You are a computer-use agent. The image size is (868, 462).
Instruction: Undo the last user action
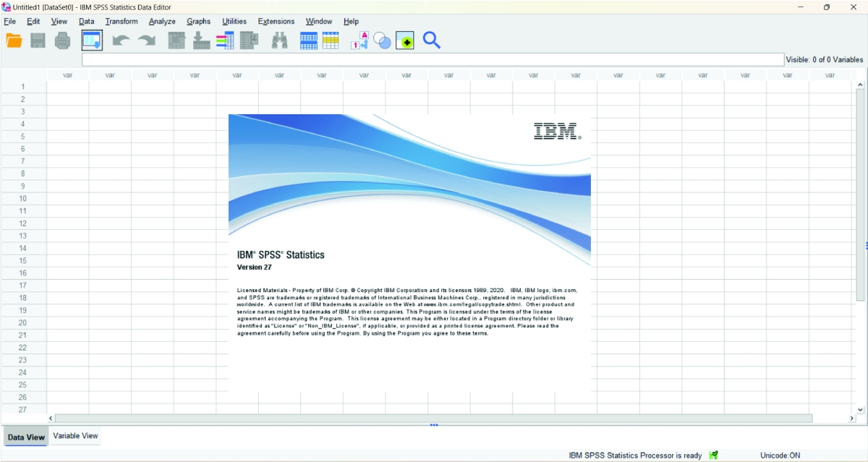(x=120, y=40)
